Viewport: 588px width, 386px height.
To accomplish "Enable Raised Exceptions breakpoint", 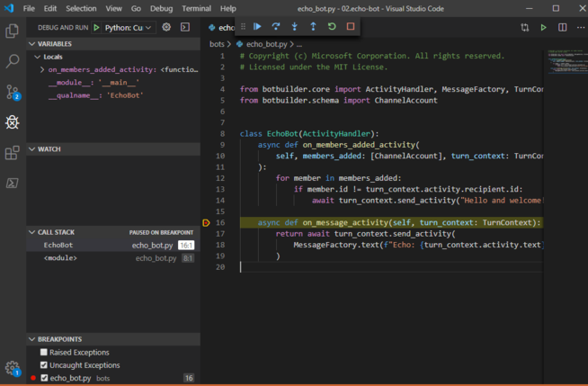I will click(x=44, y=353).
